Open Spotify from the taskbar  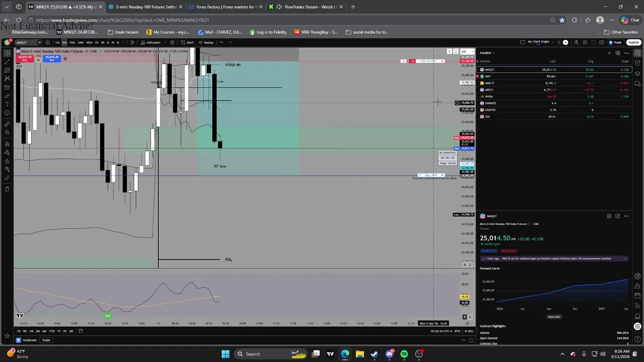(404, 354)
